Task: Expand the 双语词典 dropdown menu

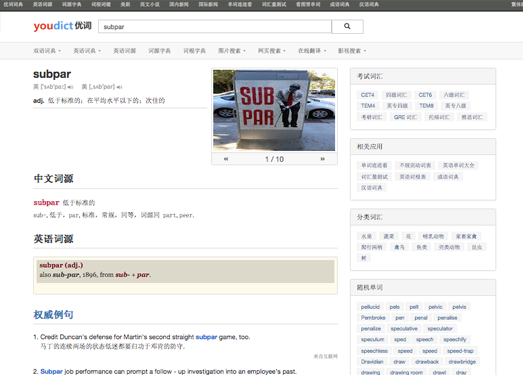Action: point(47,51)
